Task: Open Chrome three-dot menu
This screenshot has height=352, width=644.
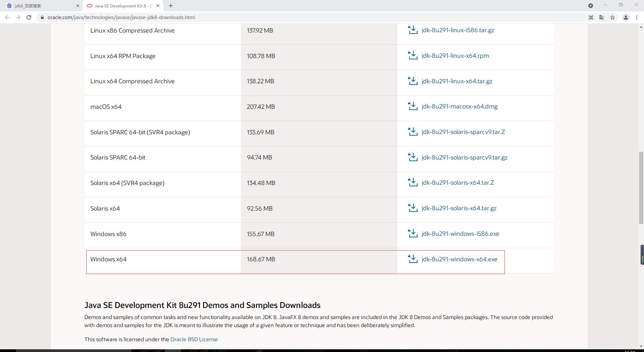Action: [x=637, y=17]
